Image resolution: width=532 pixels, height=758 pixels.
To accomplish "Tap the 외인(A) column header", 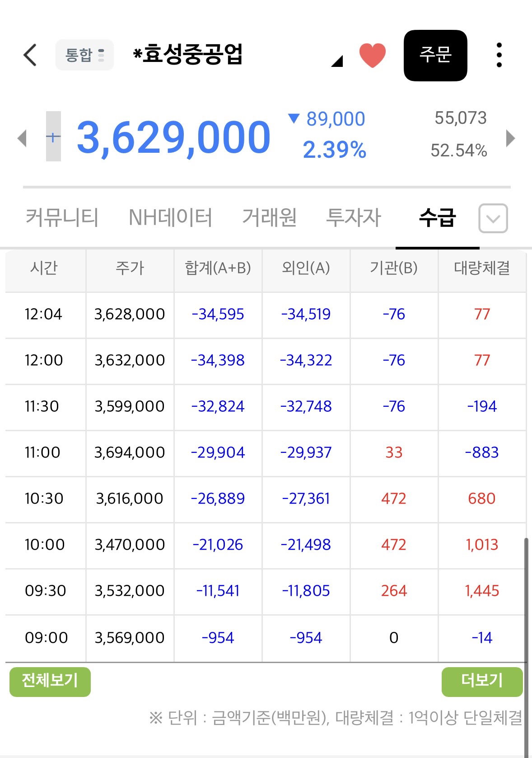I will click(x=306, y=268).
